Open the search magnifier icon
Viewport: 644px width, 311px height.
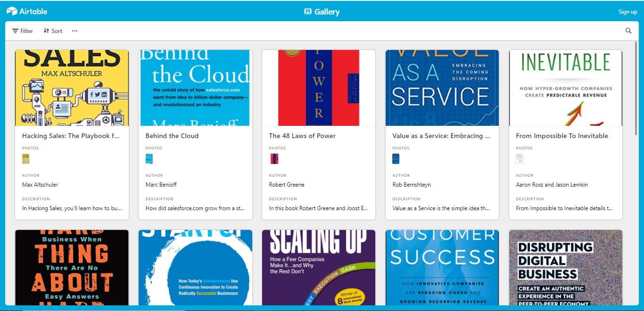pos(628,30)
